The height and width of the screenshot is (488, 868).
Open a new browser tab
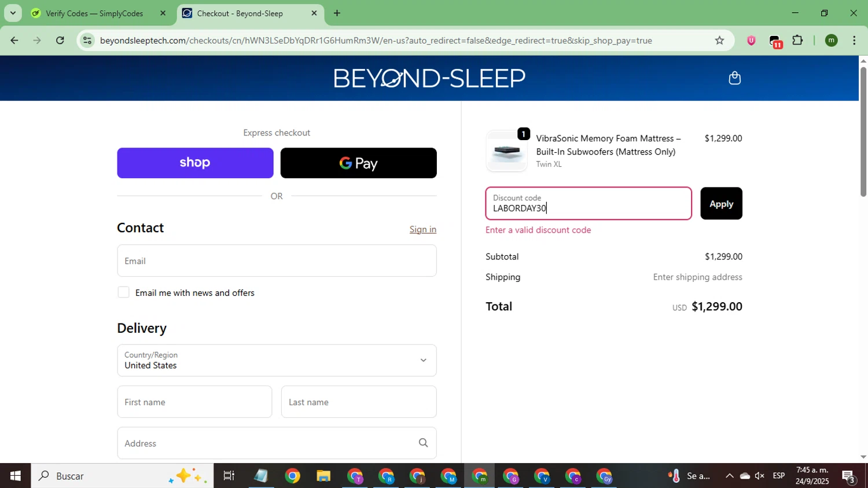337,13
